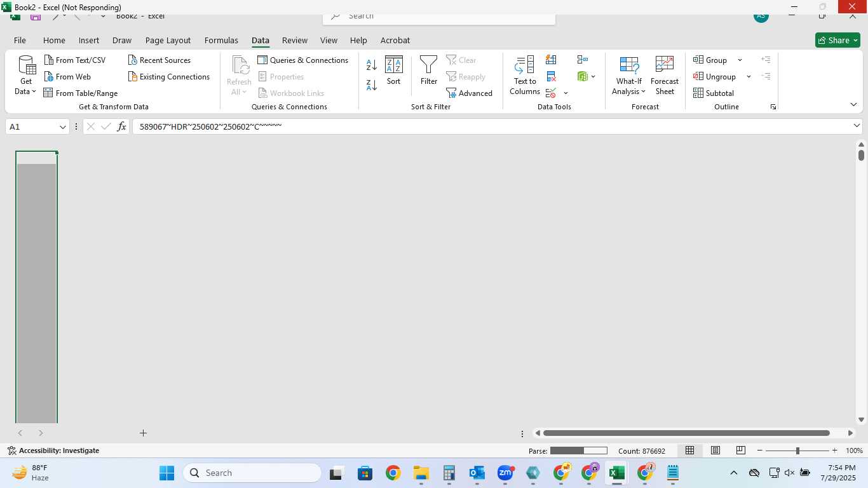Screen dimensions: 868x488
Task: Click the Data Model (Manage) icon
Action: 583,77
